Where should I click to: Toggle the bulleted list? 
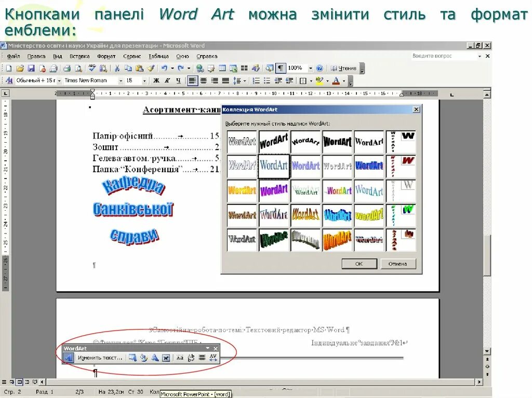pos(267,80)
